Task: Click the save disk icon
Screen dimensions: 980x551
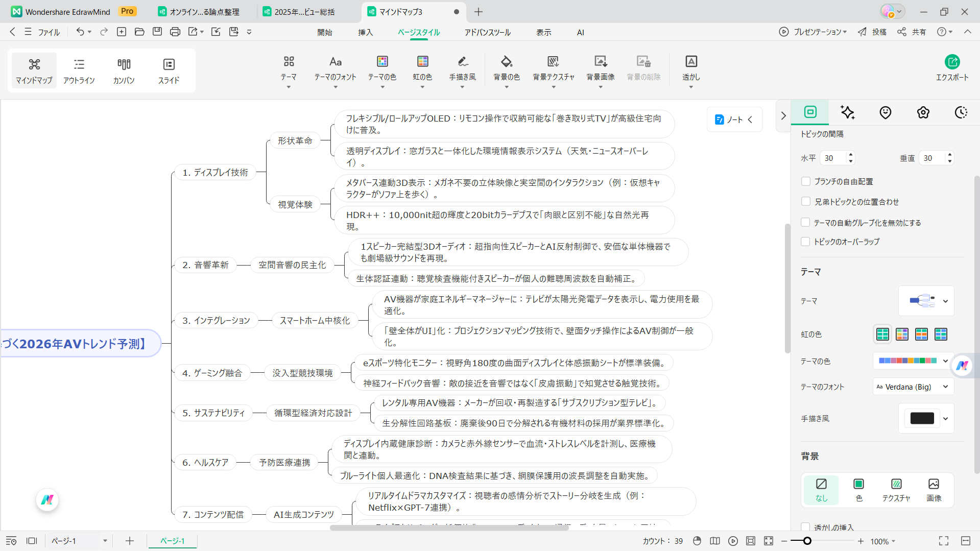Action: (x=157, y=32)
